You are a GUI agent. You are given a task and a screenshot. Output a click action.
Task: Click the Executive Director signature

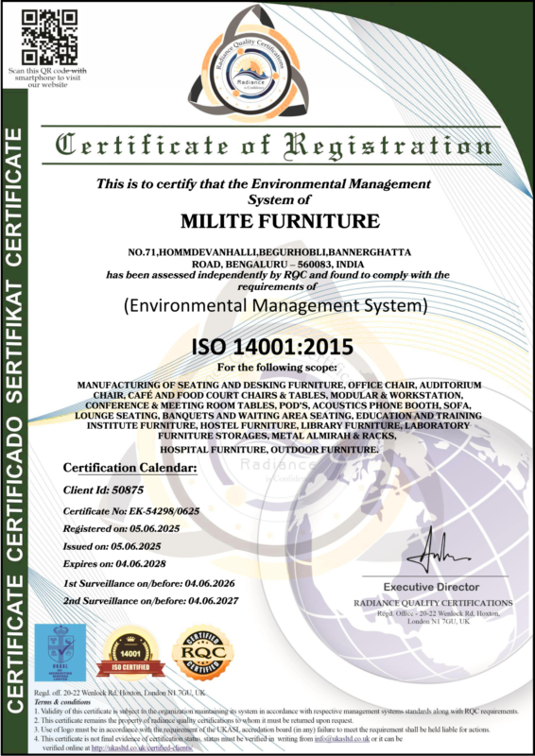438,553
